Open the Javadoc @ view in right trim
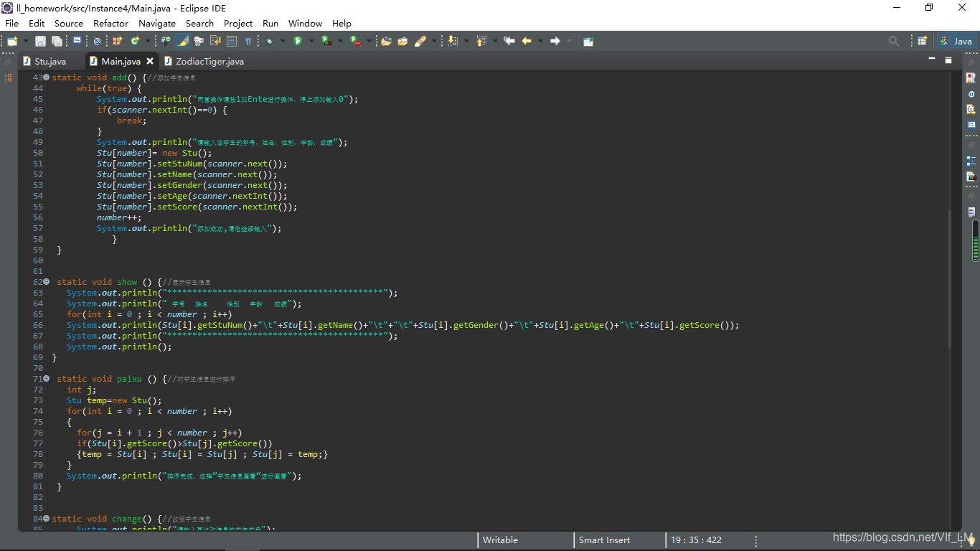 (x=971, y=93)
